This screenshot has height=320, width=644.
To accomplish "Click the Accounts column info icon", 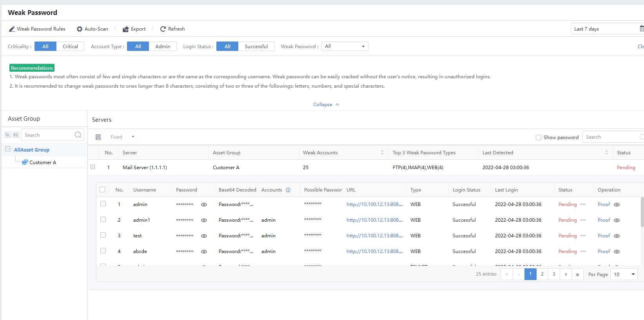I will tap(288, 190).
